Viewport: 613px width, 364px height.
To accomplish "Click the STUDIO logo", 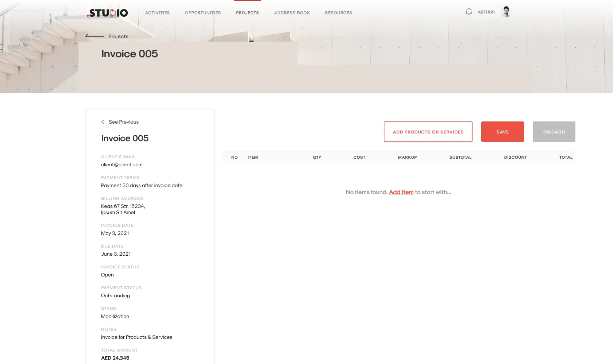I will 107,13.
